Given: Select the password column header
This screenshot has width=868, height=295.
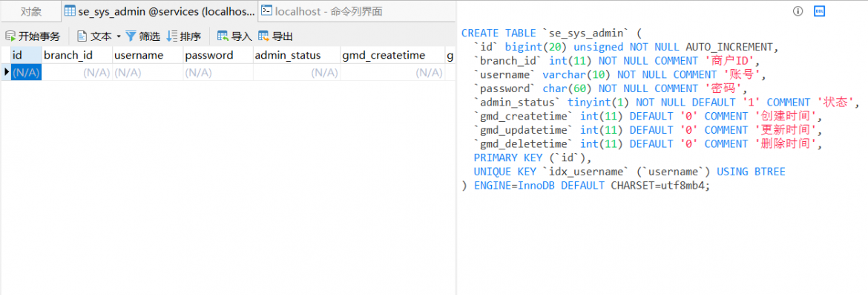Looking at the screenshot, I should click(x=218, y=56).
